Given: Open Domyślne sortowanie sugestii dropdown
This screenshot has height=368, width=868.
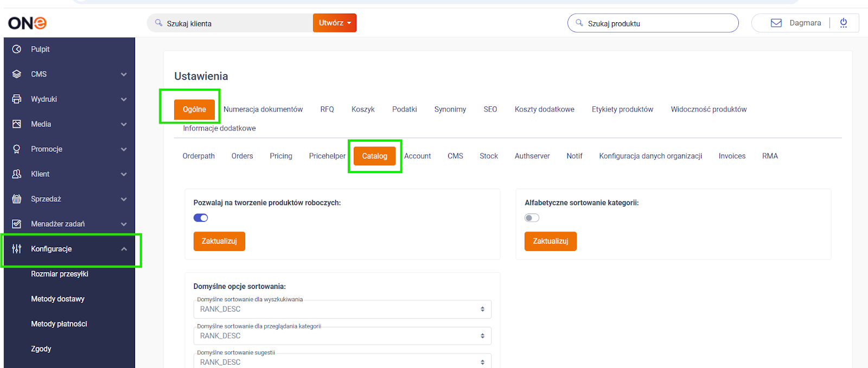Looking at the screenshot, I should pos(342,361).
